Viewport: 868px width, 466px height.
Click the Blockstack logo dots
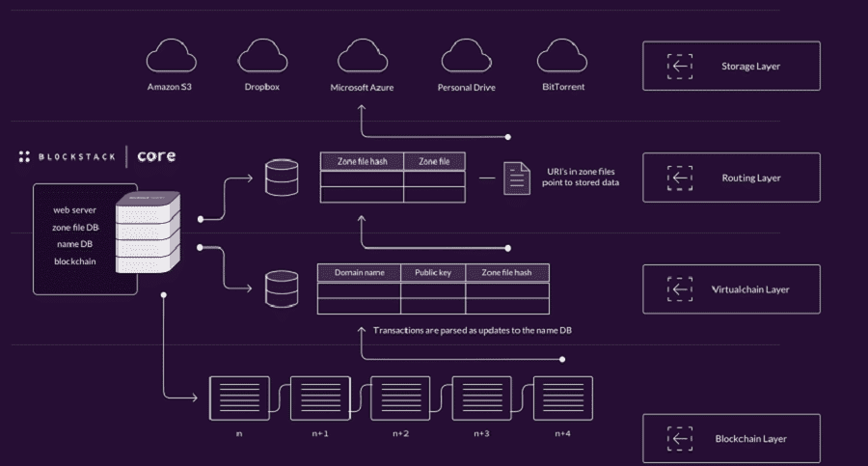[24, 157]
